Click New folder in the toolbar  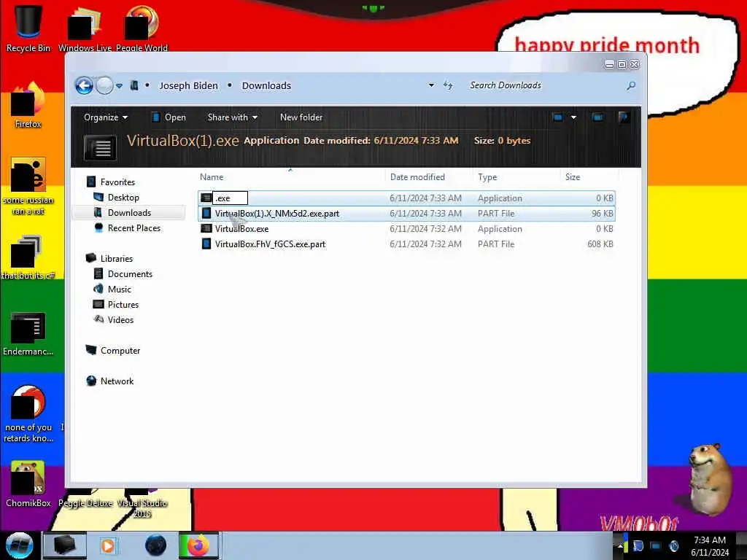(301, 117)
